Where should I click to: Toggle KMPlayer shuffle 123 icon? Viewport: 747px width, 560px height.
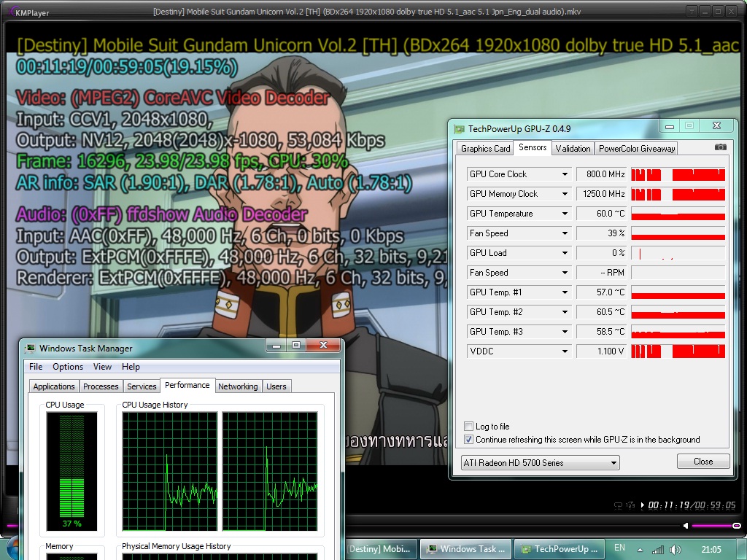pos(631,505)
